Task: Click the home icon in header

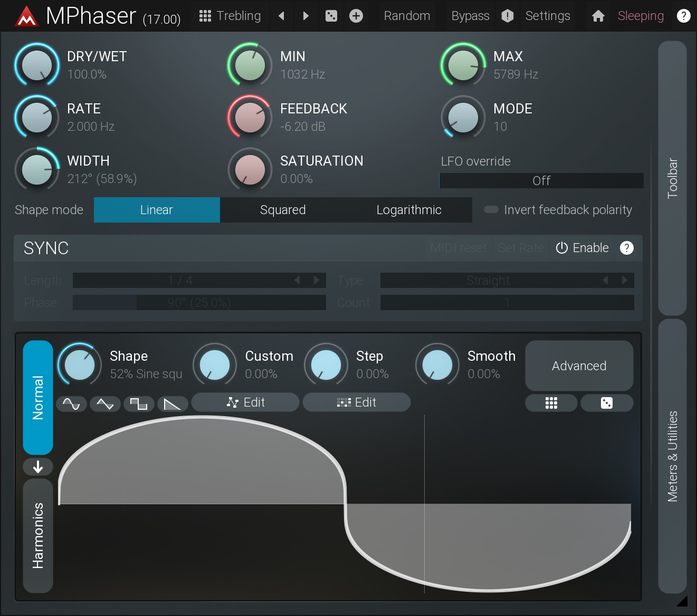Action: 598,16
